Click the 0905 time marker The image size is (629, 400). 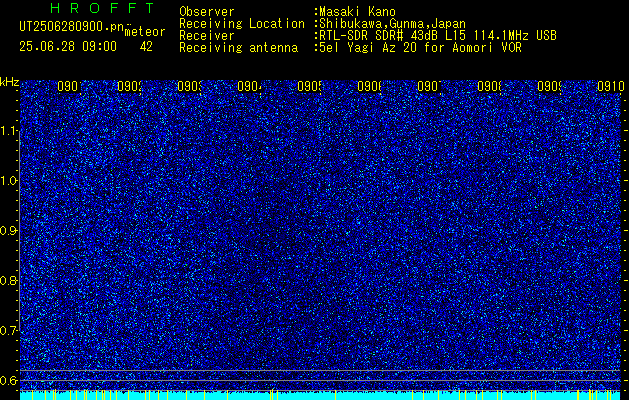(309, 86)
